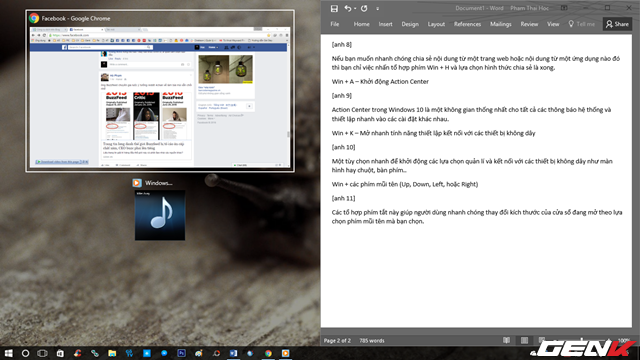Open the View ribbon tab
Screen dimensions: 640x360
tap(553, 24)
